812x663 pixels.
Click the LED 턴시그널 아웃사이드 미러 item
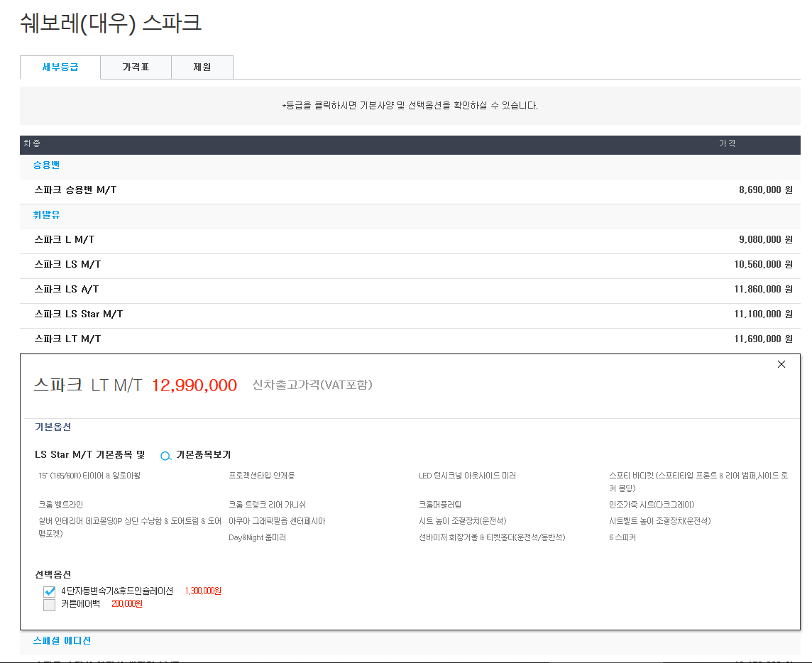coord(467,476)
